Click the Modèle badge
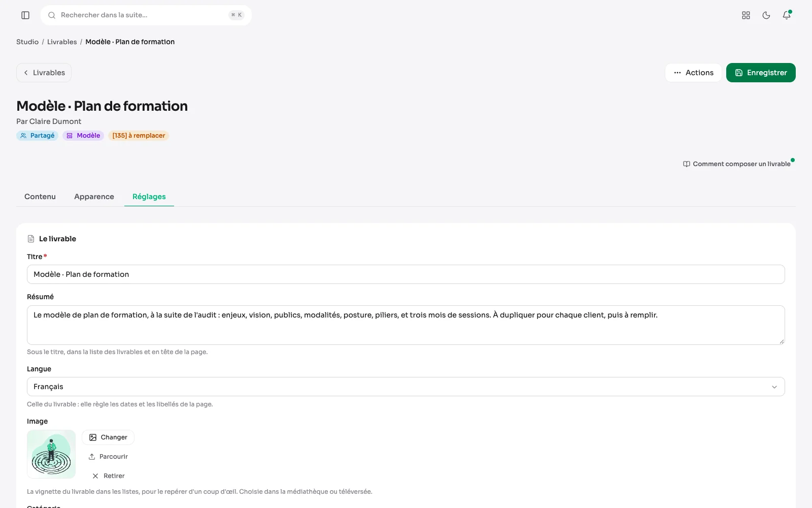This screenshot has height=508, width=812. (83, 136)
